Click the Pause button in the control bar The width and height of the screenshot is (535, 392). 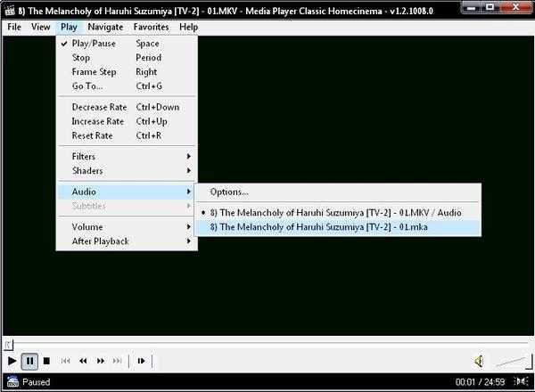[x=29, y=361]
